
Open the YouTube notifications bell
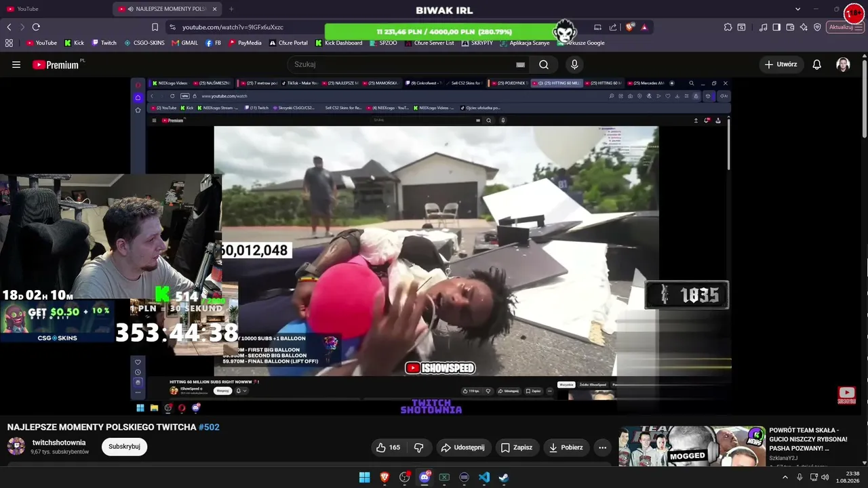[816, 64]
